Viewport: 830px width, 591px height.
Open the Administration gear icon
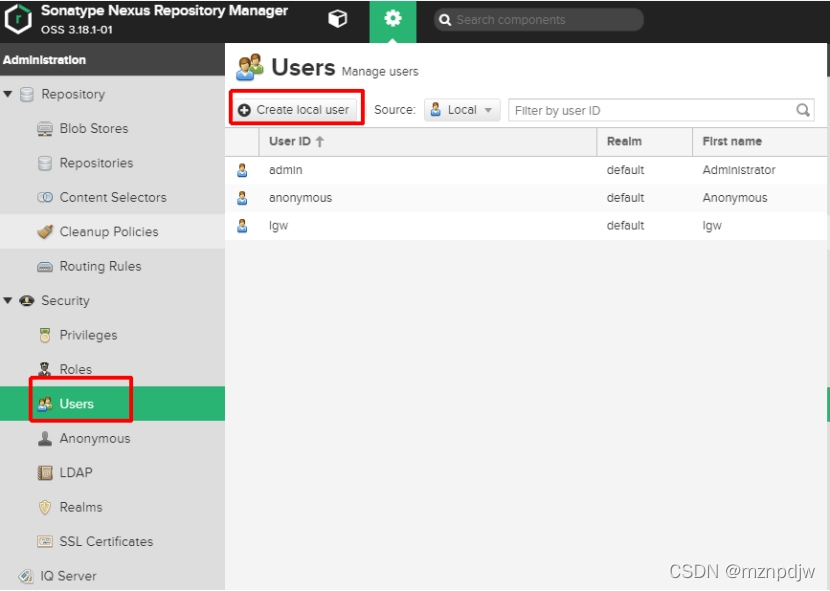pos(393,20)
